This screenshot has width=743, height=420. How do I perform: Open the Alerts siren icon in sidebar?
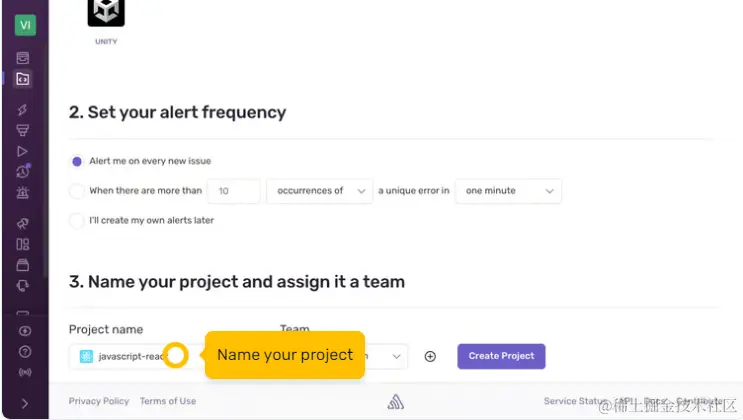point(22,192)
